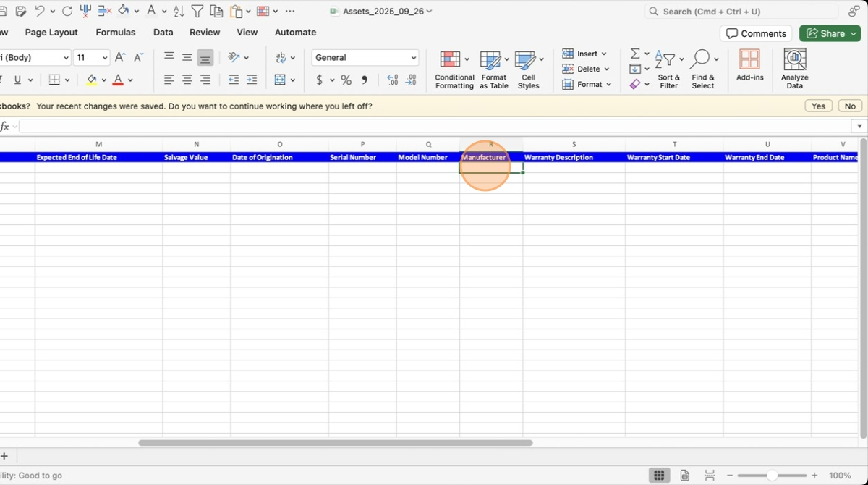The image size is (868, 485).
Task: Toggle center horizontal alignment
Action: point(187,80)
